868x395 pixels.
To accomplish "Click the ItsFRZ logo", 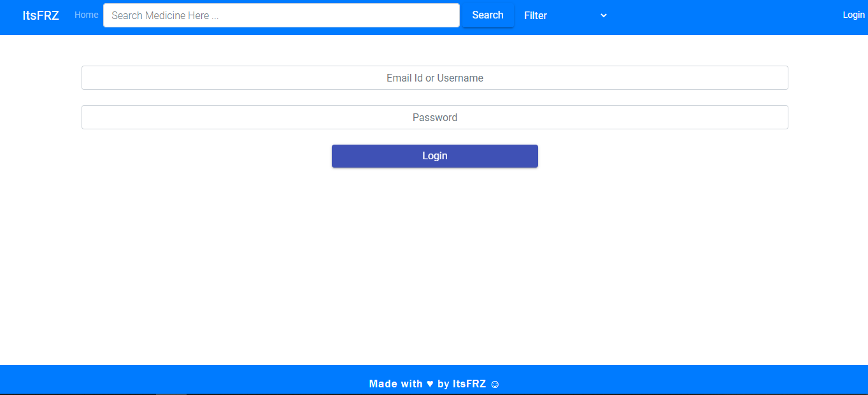I will (40, 15).
